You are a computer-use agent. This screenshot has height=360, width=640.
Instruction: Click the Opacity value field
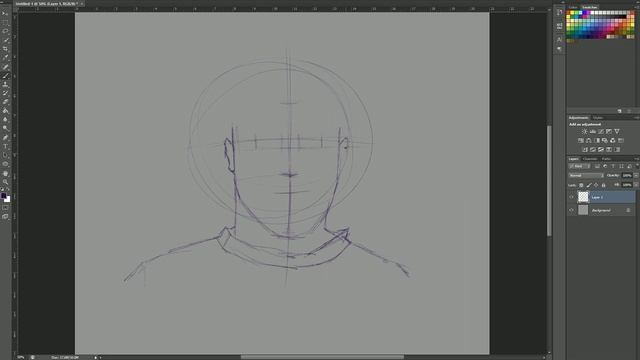627,176
